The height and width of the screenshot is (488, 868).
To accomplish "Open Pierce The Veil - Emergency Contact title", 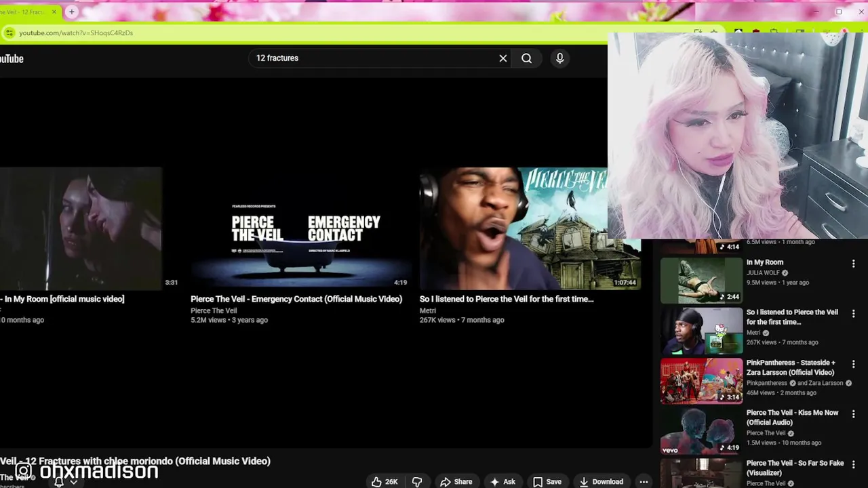I will pos(296,299).
